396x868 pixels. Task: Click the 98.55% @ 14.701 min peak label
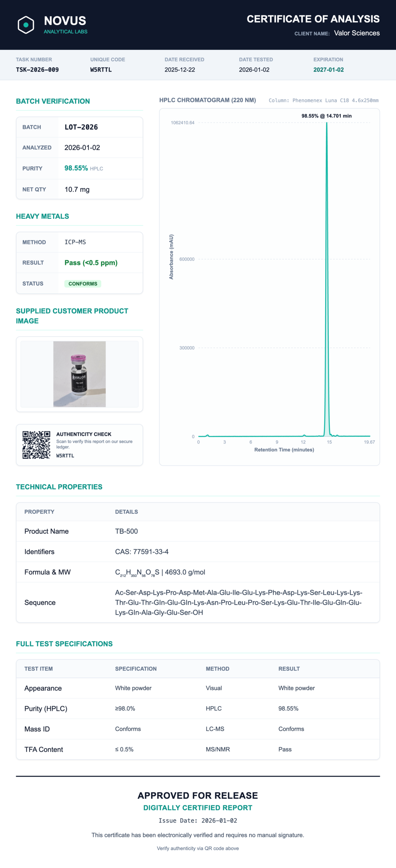(326, 116)
